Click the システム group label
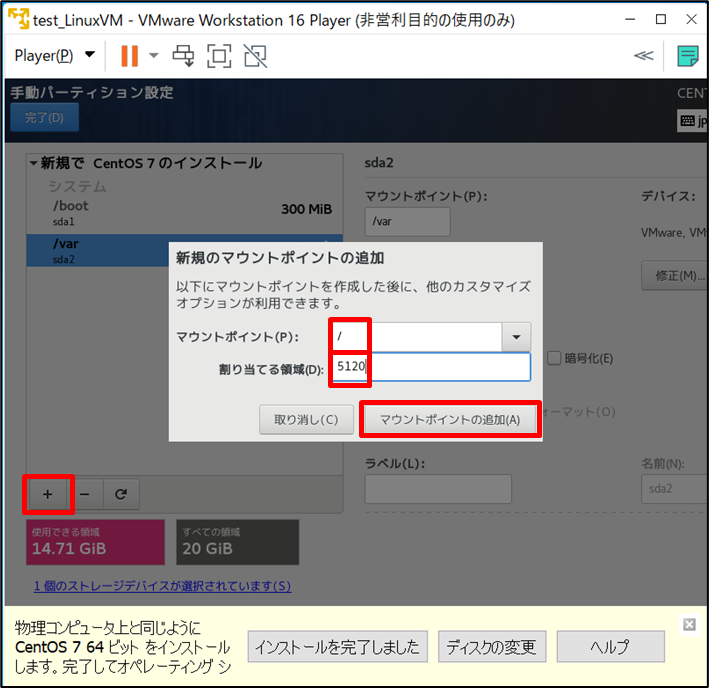Image resolution: width=709 pixels, height=688 pixels. 77,186
